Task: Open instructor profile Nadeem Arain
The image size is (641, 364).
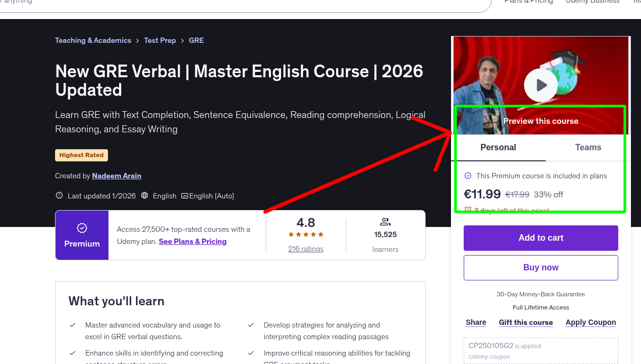Action: tap(116, 175)
